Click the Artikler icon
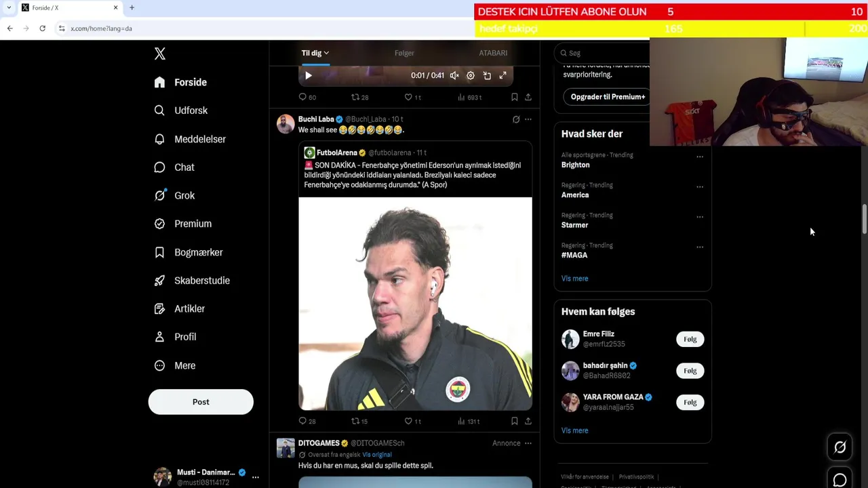 click(x=159, y=308)
